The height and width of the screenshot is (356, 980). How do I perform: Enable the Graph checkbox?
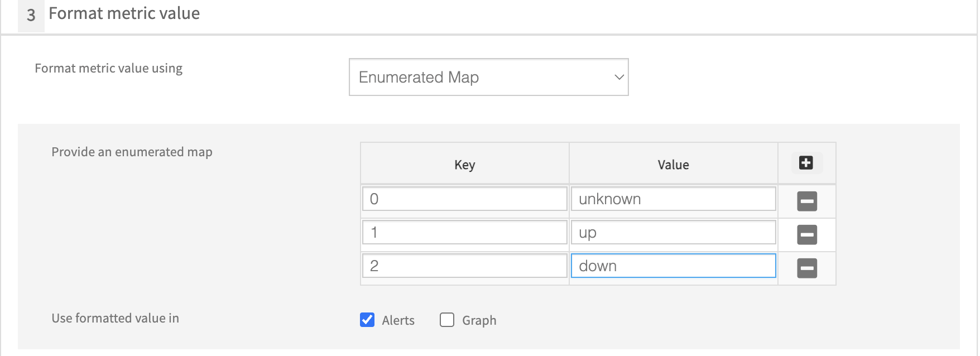[447, 320]
